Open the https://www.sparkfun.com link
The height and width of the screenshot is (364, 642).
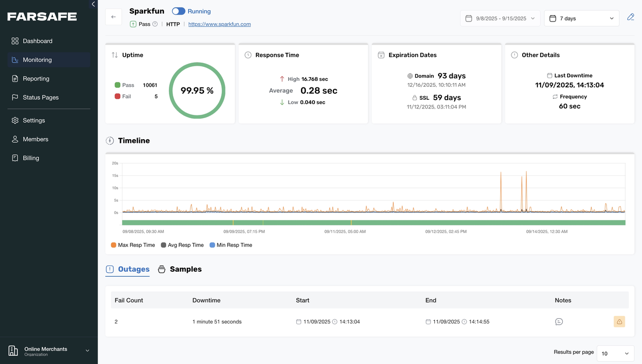click(219, 24)
